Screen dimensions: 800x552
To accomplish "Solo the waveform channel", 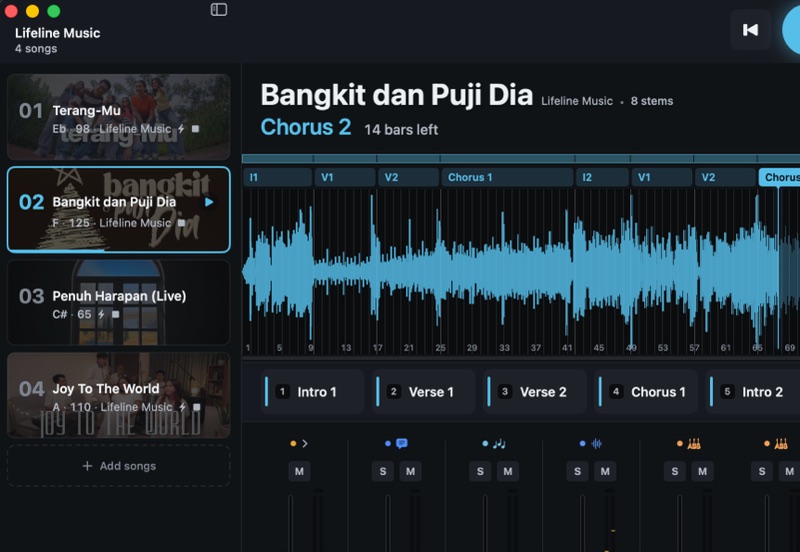I will (578, 471).
